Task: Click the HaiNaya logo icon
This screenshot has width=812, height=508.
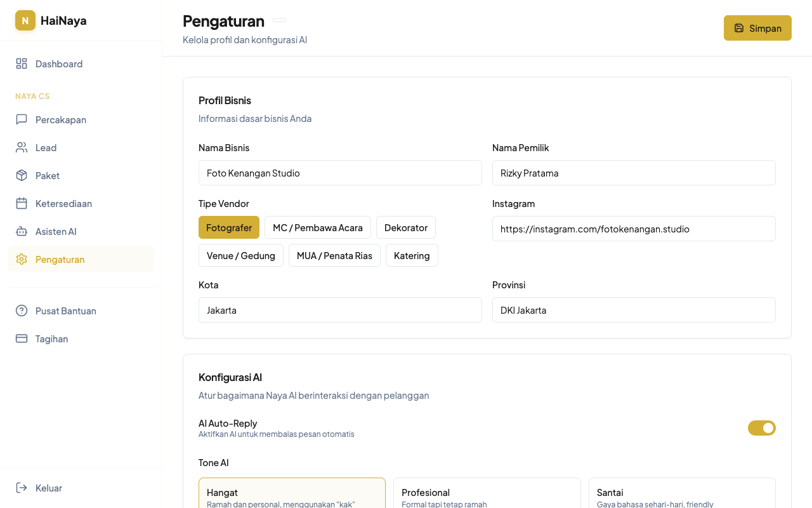Action: tap(25, 20)
